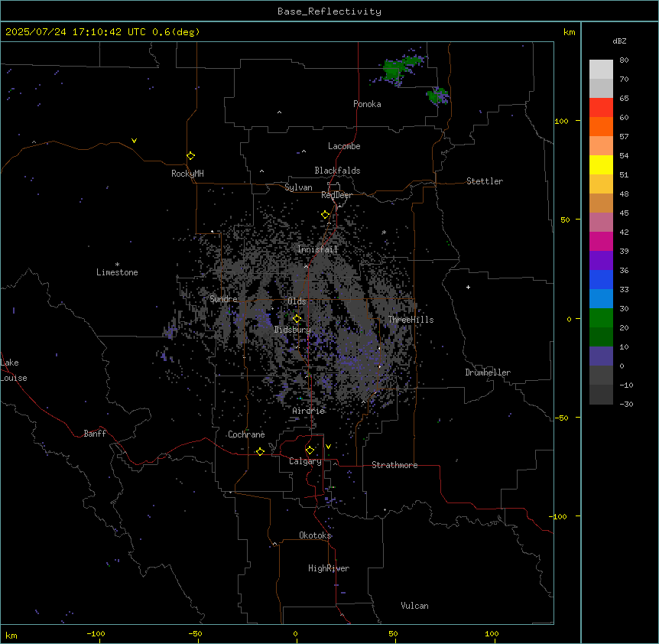Click the purple 39 dBZ legend swatch
Viewport: 659px width, 644px height.
click(601, 261)
